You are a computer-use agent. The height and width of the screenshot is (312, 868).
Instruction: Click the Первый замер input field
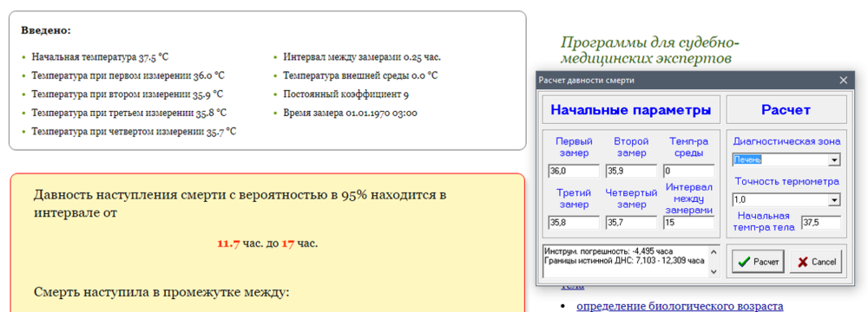point(574,171)
